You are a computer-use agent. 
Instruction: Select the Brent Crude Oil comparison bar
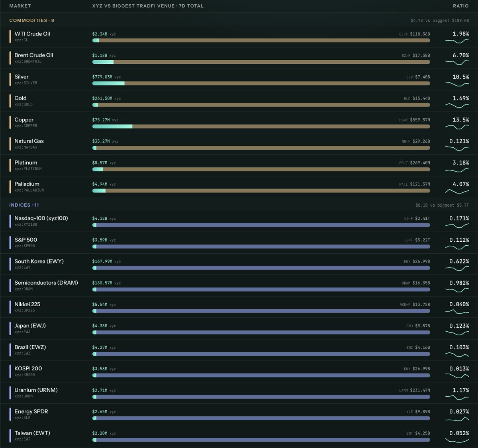pos(261,62)
